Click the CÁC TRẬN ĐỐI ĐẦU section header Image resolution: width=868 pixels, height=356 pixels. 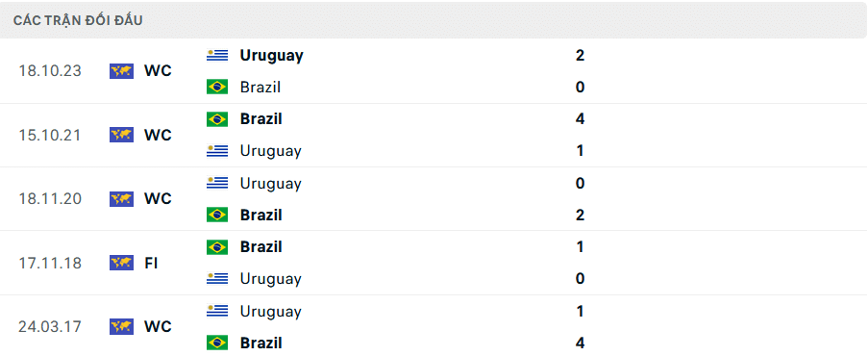point(78,20)
